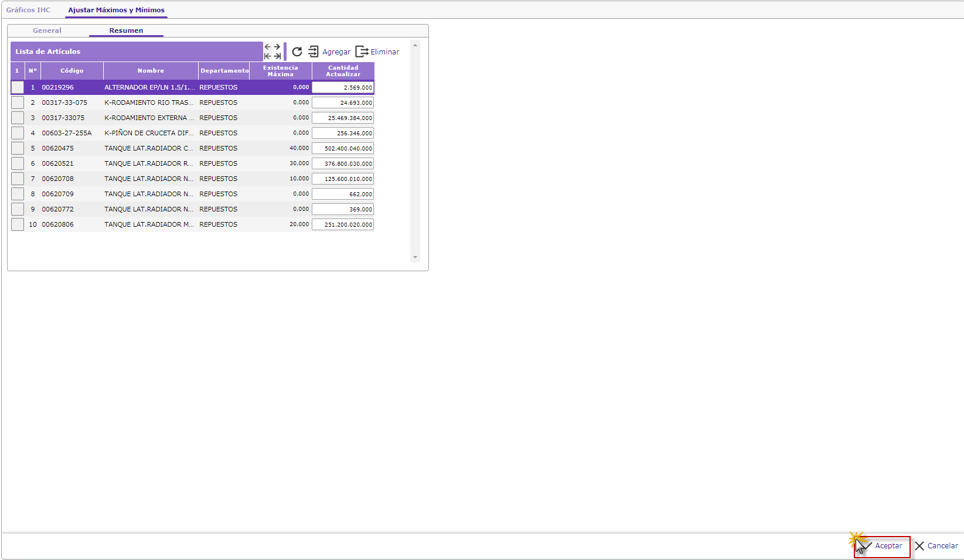Viewport: 964px width, 560px height.
Task: Edit the quantity field showing 256.346,000
Action: point(343,133)
